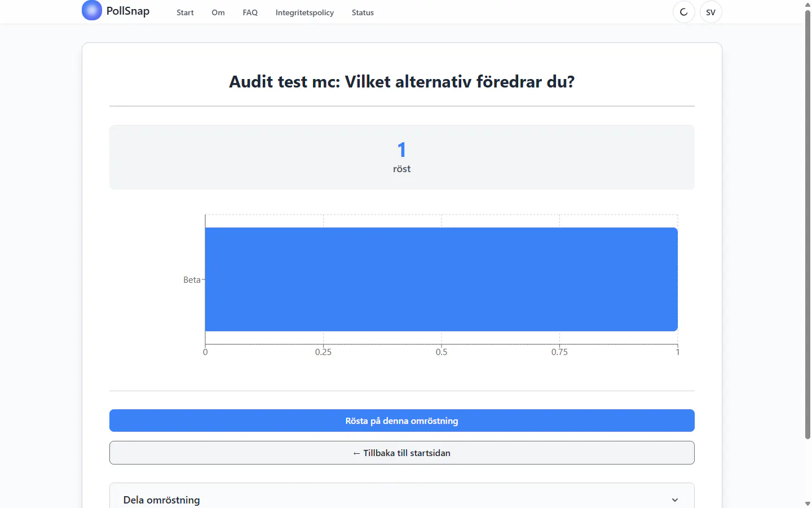Screen dimensions: 812x508
Task: Click the page vertical scrollbar thumb
Action: [807, 224]
